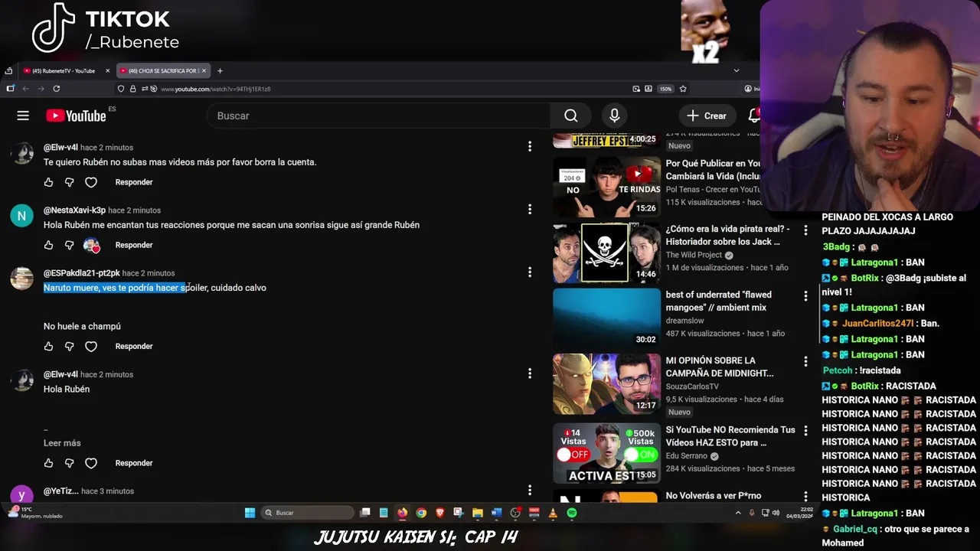The width and height of the screenshot is (980, 551).
Task: Heart the 'Naruto muere' comment
Action: (91, 346)
